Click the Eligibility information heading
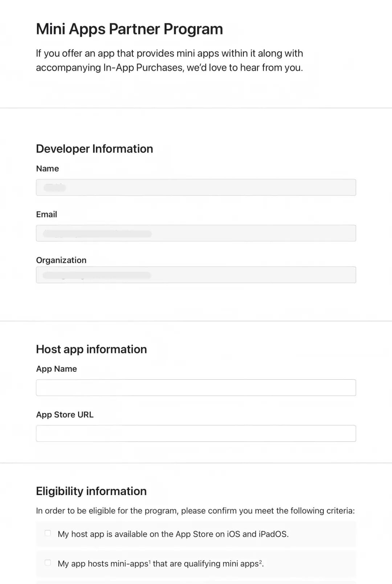This screenshot has height=584, width=392. click(91, 491)
